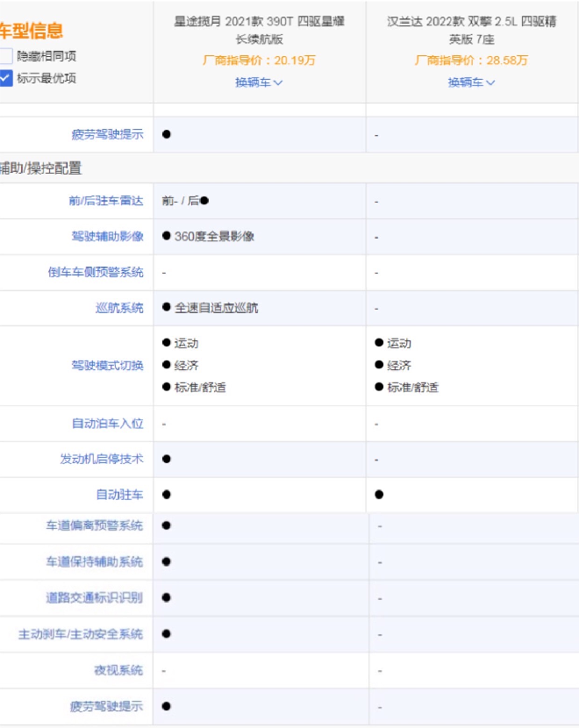Check the 隐藏相同项 checkbox
Screen dimensions: 579x728
(5, 56)
